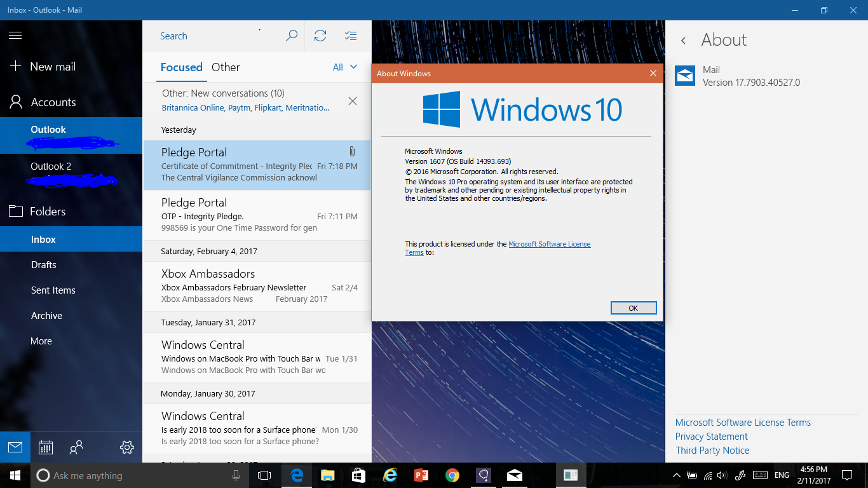Open the Privacy Statement link
Image resolution: width=868 pixels, height=488 pixels.
click(711, 437)
